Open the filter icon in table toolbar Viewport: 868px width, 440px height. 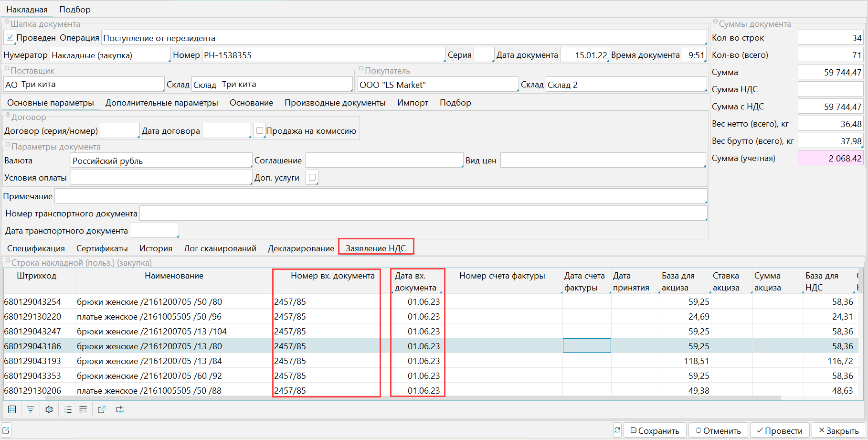[31, 409]
